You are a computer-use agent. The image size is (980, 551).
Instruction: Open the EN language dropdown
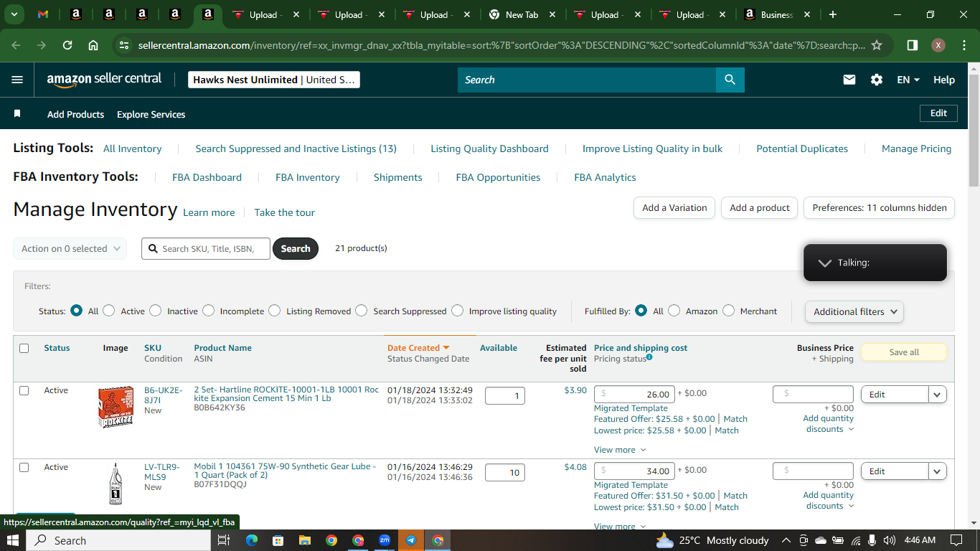point(908,80)
